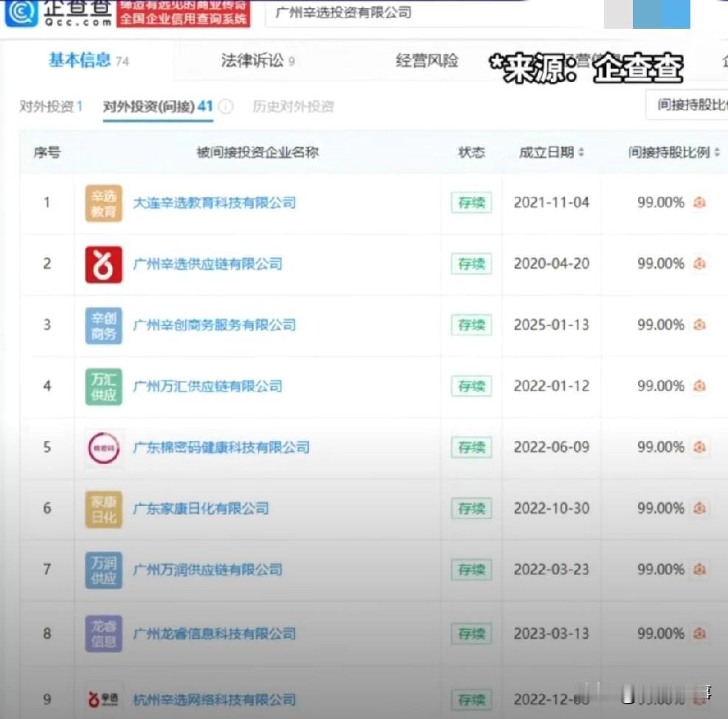Click 存续 status tag for 大连辛选教育科技
This screenshot has width=728, height=719.
(x=471, y=203)
